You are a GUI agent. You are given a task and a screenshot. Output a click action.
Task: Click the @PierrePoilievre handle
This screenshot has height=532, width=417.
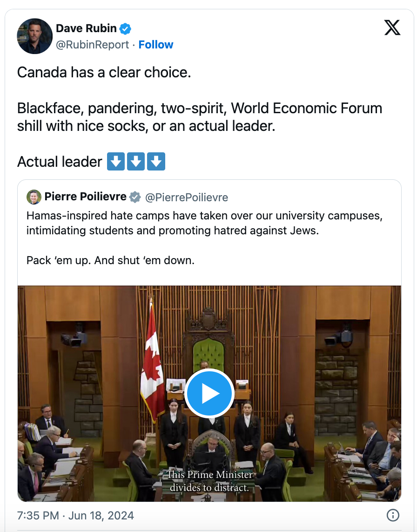pos(187,198)
